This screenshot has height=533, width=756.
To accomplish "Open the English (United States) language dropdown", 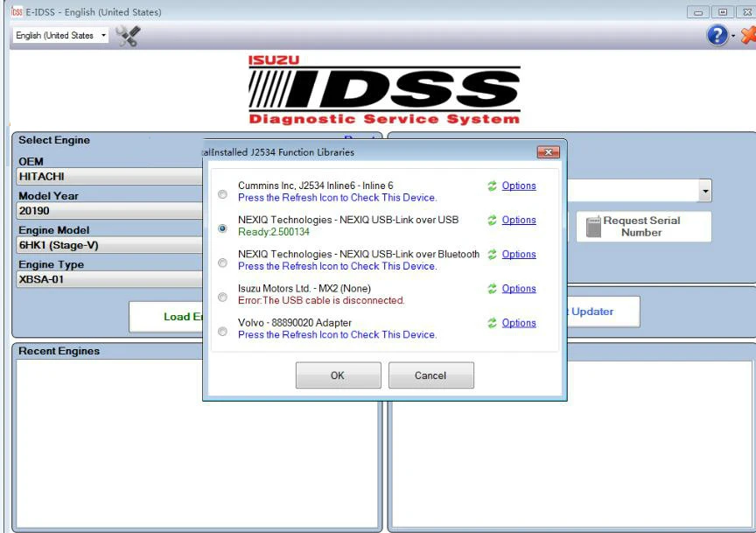I will tap(60, 35).
